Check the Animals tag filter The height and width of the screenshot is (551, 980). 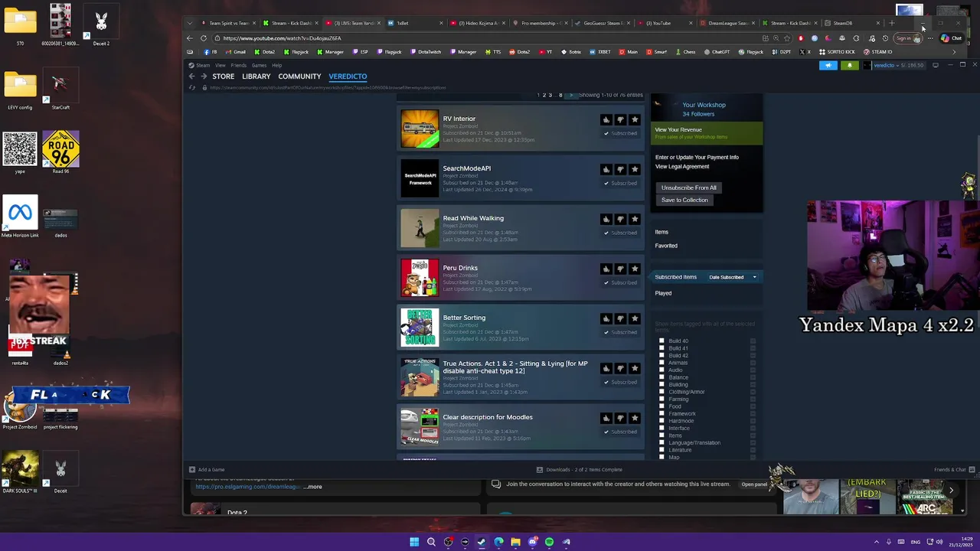[662, 363]
